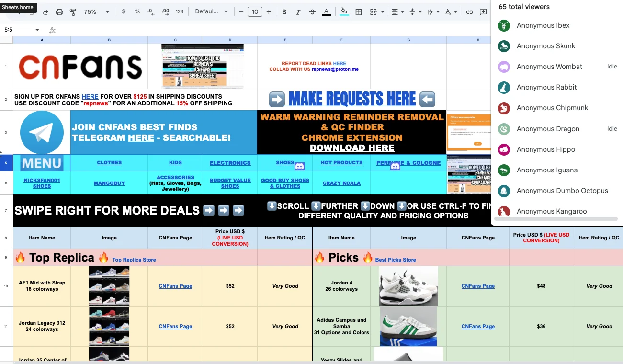Image resolution: width=623 pixels, height=364 pixels.
Task: Click Discord icon beside SHOES link
Action: click(x=300, y=166)
